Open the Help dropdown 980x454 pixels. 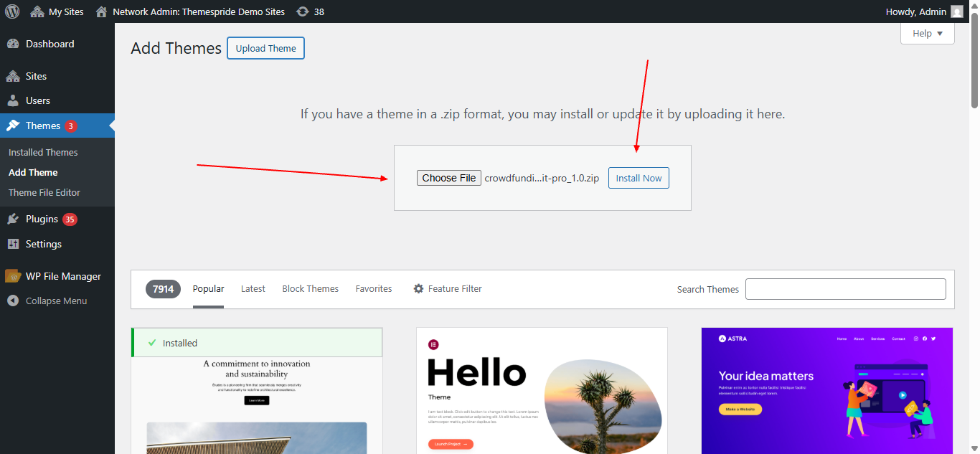pyautogui.click(x=927, y=33)
